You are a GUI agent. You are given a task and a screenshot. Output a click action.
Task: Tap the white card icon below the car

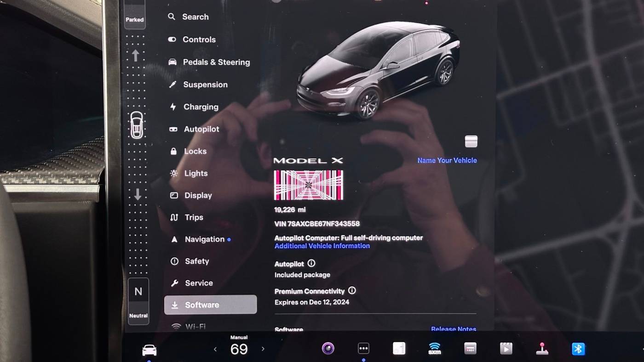pyautogui.click(x=471, y=141)
